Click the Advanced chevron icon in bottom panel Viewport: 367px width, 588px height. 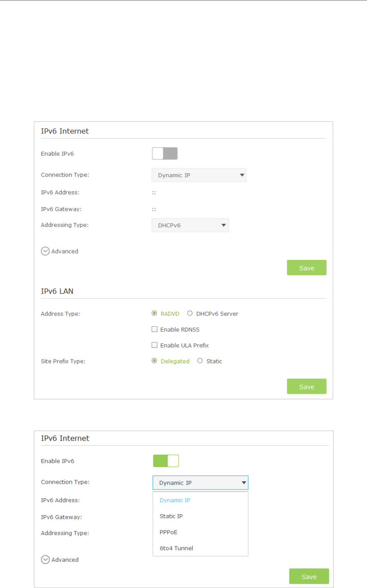pyautogui.click(x=45, y=559)
